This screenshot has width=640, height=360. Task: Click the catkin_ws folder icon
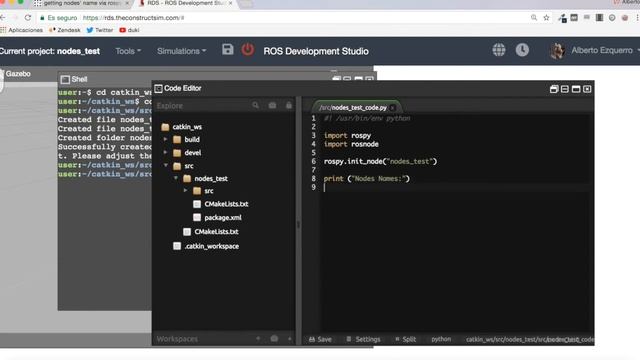pyautogui.click(x=165, y=127)
